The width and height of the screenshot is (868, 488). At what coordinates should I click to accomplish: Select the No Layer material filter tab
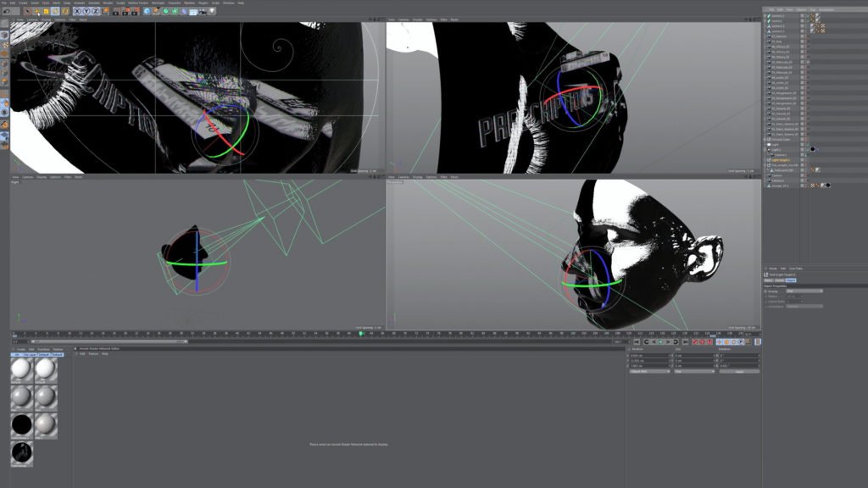point(30,355)
